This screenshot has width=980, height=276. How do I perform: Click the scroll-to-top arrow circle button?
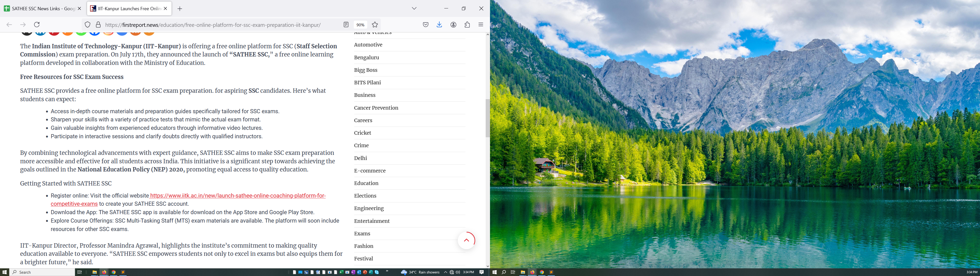[467, 240]
